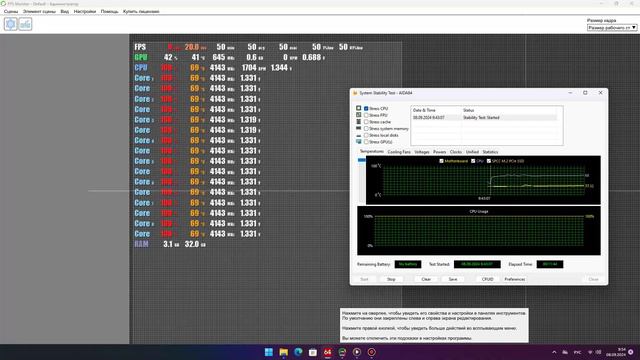Click the Preferences button
The height and width of the screenshot is (360, 640).
click(515, 279)
